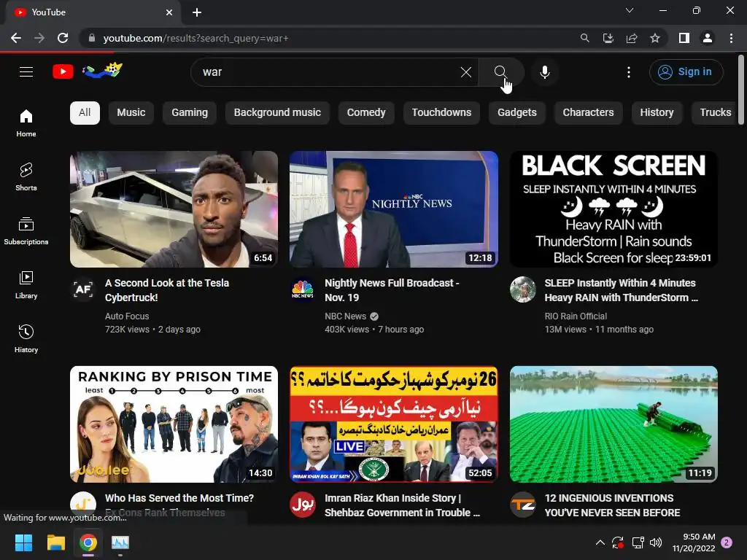The width and height of the screenshot is (747, 560).
Task: Open History from the sidebar
Action: [x=26, y=338]
